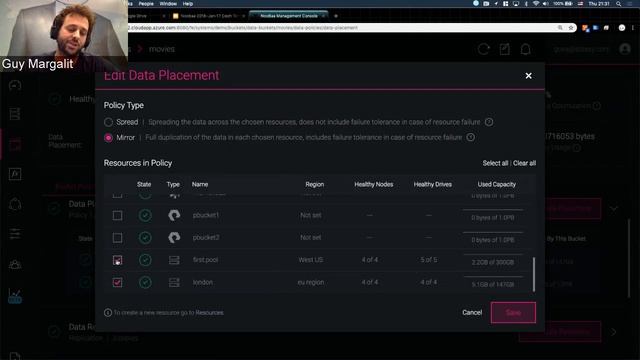Click movies breadcrumb in header
This screenshot has height=360, width=640.
[162, 49]
